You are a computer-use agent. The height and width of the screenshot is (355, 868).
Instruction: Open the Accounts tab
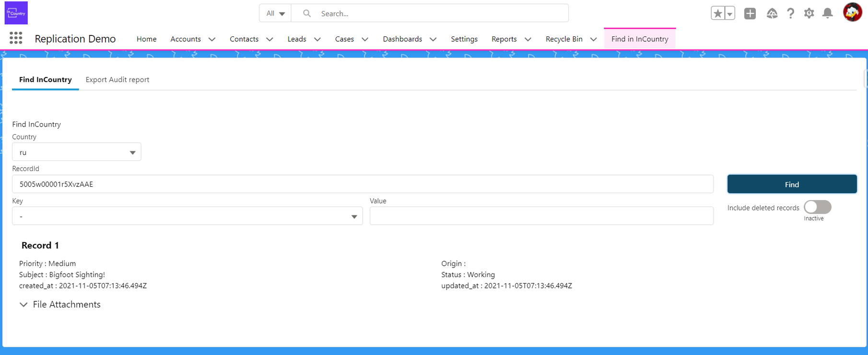pyautogui.click(x=186, y=39)
